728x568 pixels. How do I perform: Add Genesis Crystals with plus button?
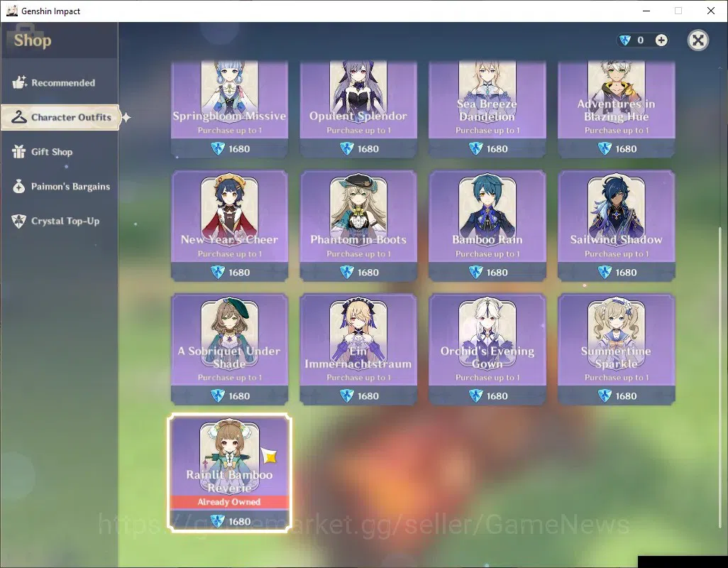click(x=661, y=40)
